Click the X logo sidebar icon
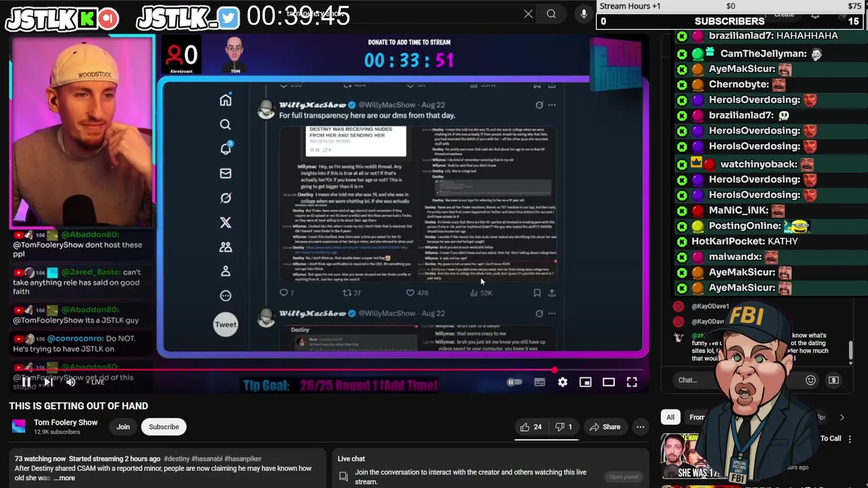868x488 pixels. point(226,222)
